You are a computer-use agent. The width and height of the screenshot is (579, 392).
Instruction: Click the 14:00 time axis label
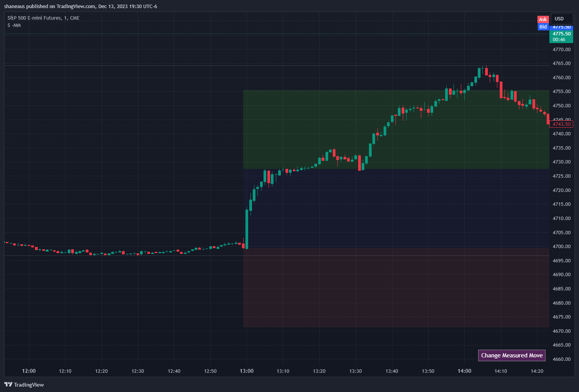tap(464, 371)
